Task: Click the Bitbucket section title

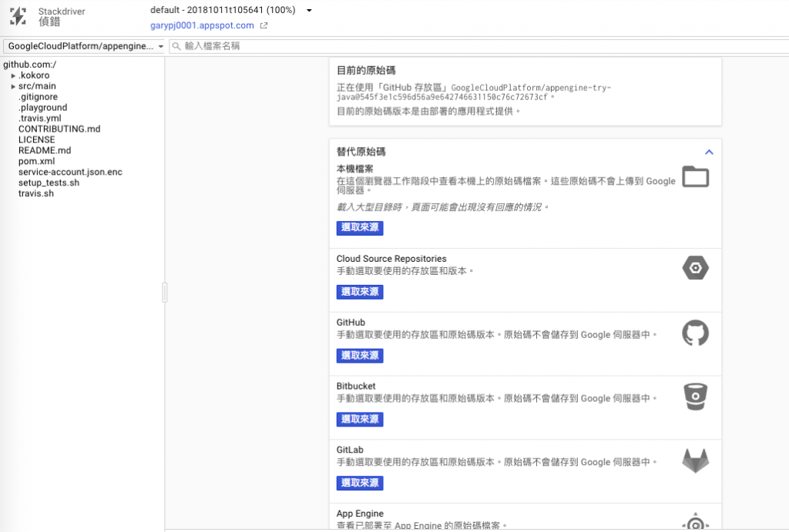Action: click(x=356, y=386)
